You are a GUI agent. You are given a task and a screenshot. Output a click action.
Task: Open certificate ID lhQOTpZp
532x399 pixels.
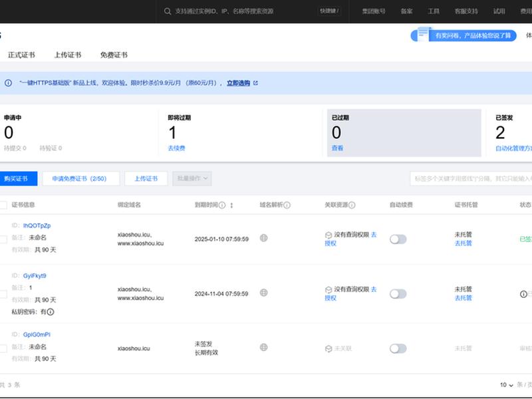37,225
